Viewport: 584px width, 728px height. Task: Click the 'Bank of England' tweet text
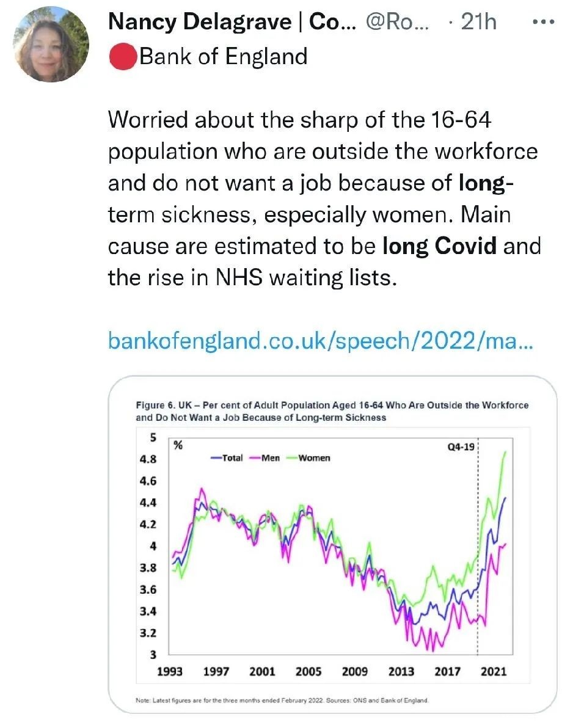224,57
